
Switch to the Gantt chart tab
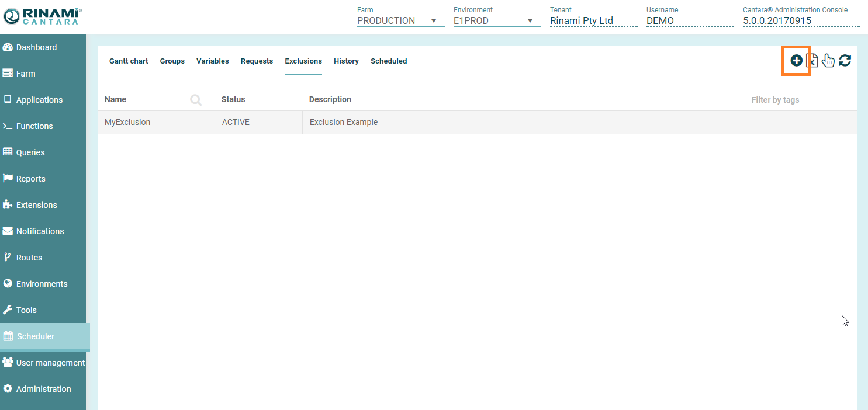tap(129, 61)
